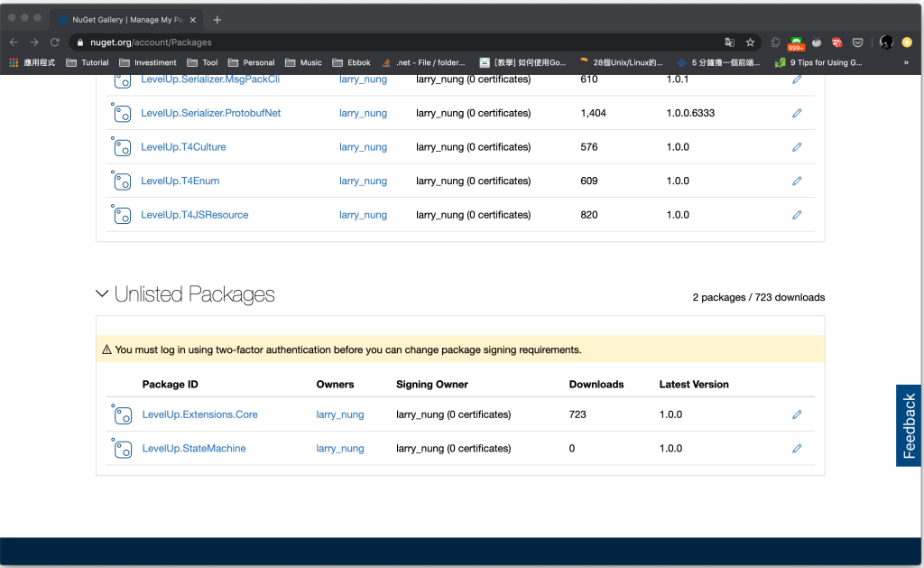
Task: Open the Tool bookmarks folder
Action: [x=202, y=62]
